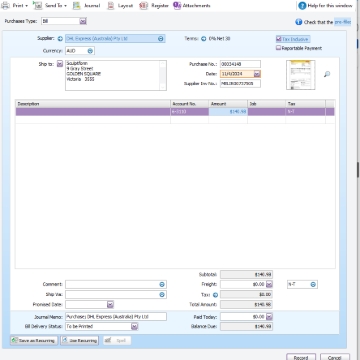This screenshot has height=360, width=360.
Task: Open the Attachments toolbar item
Action: (192, 6)
